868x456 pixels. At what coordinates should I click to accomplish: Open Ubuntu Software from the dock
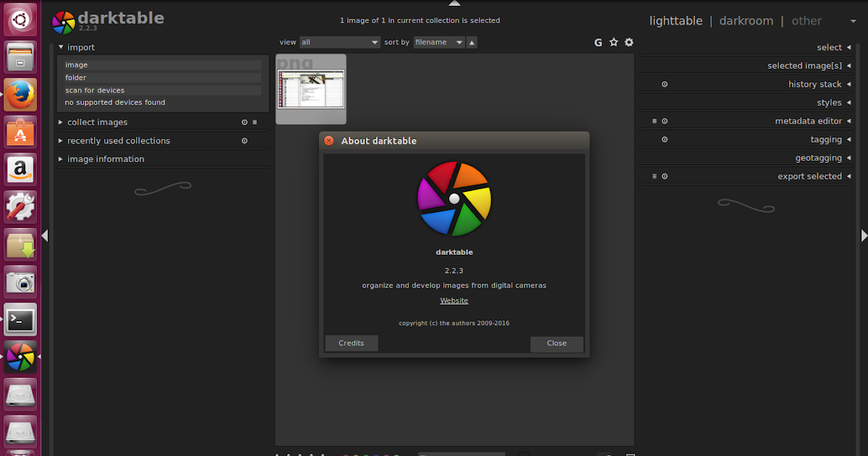[x=20, y=132]
